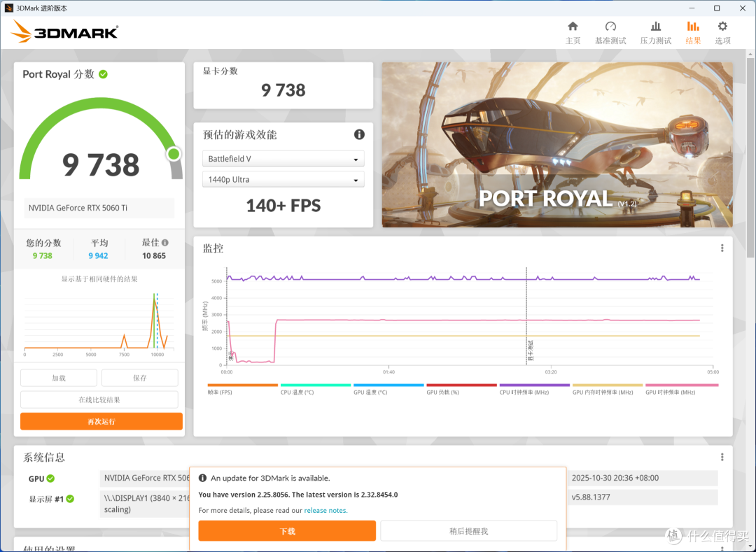The height and width of the screenshot is (552, 756).
Task: Select the 结果 results tab
Action: (x=693, y=33)
